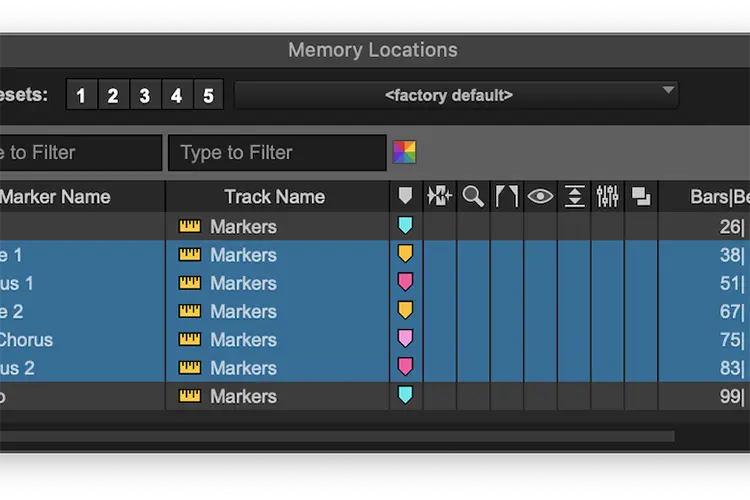Click the 75| bars value
This screenshot has height=500, width=750.
[732, 340]
